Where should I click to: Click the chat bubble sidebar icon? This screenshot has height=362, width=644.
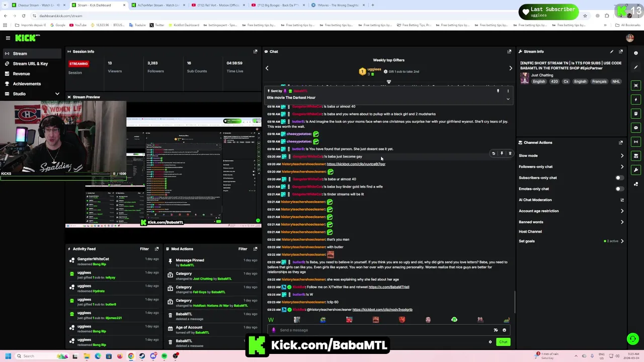coord(636,128)
